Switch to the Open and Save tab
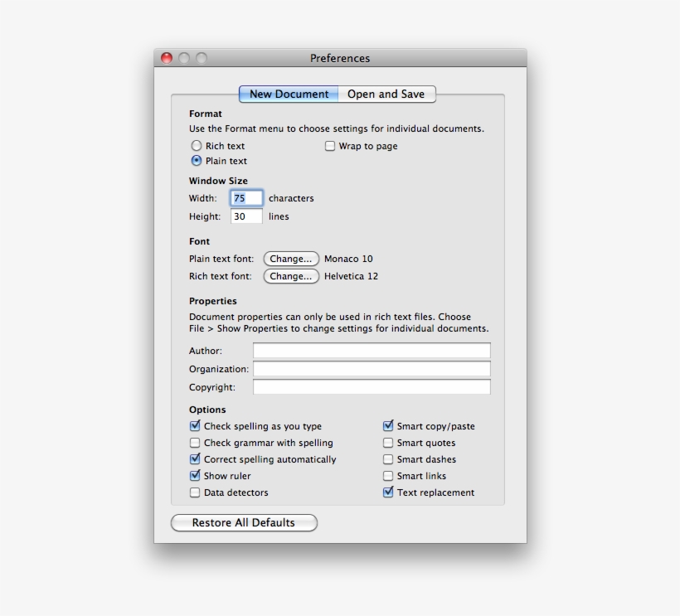 click(386, 94)
